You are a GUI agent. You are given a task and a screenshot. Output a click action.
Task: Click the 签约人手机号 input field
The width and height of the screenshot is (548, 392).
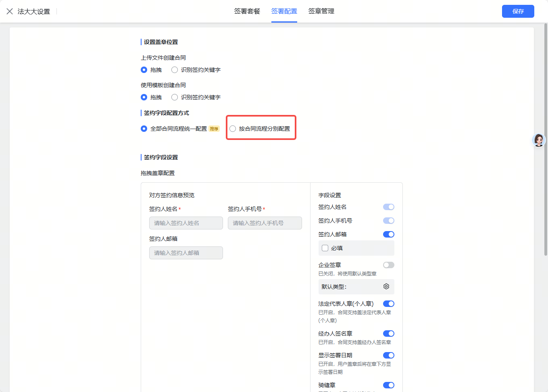[265, 223]
